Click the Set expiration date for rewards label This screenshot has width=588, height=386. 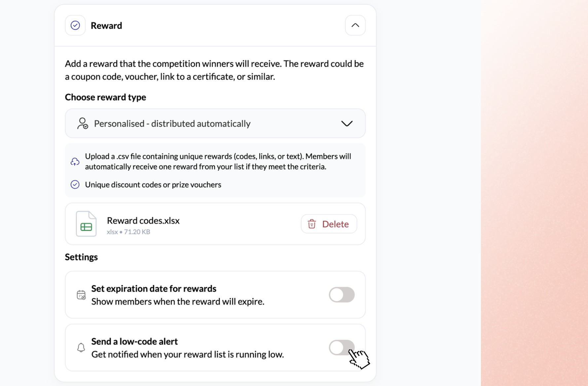(154, 288)
